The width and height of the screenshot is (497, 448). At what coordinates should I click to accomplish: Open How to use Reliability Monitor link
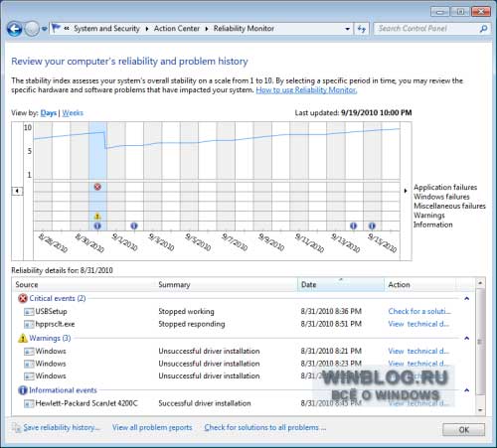click(x=306, y=89)
